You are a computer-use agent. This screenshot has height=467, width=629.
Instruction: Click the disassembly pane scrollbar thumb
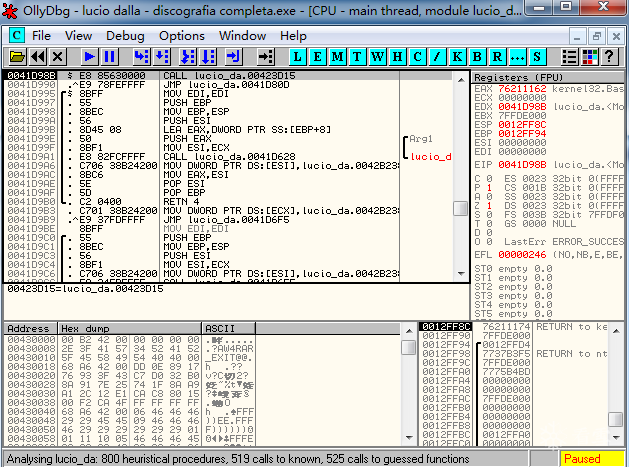pos(461,208)
